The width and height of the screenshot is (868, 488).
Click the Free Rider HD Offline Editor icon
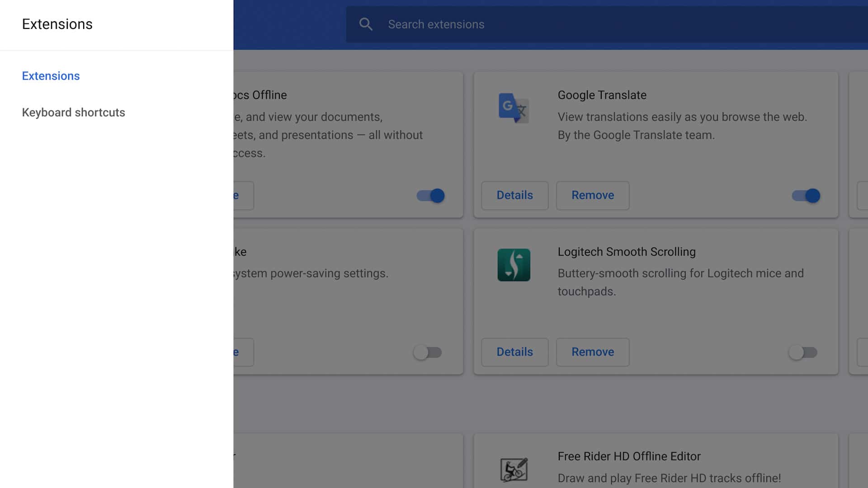pos(514,469)
